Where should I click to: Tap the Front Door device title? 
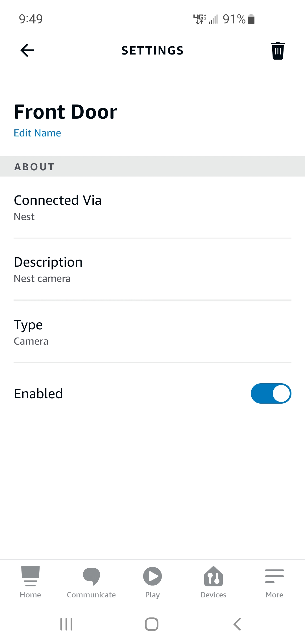coord(66,112)
